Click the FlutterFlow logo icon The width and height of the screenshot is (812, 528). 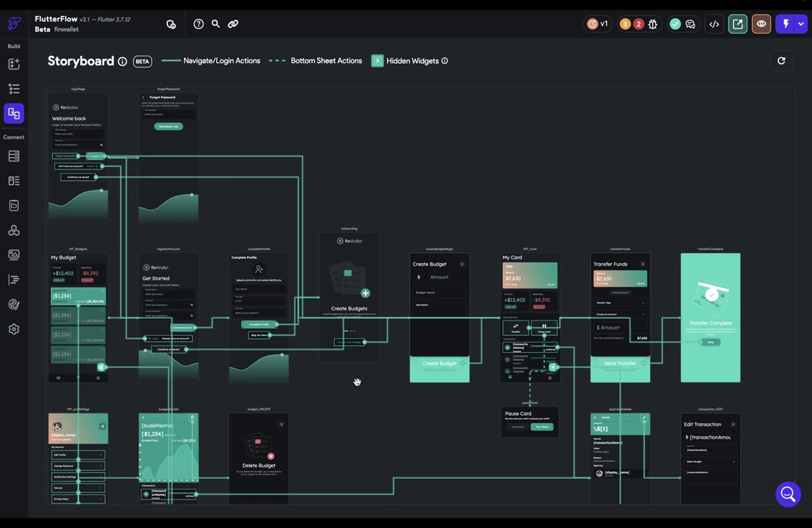pos(14,23)
